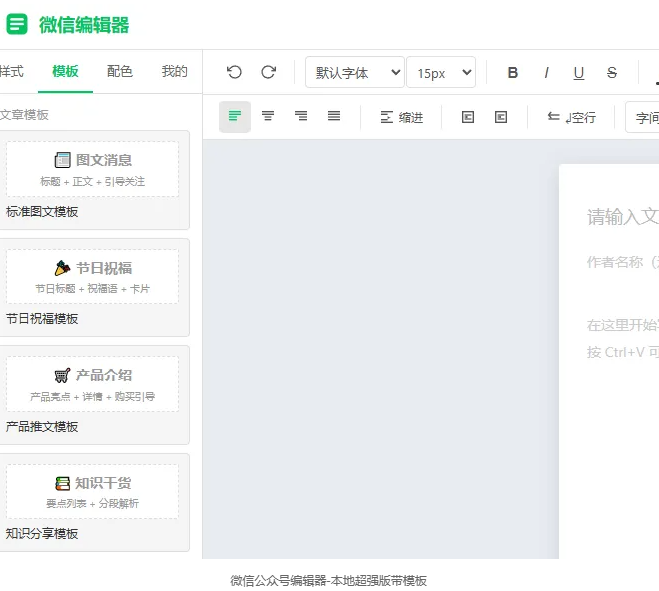
Task: Open the 字间 spacing dropdown
Action: [x=642, y=117]
